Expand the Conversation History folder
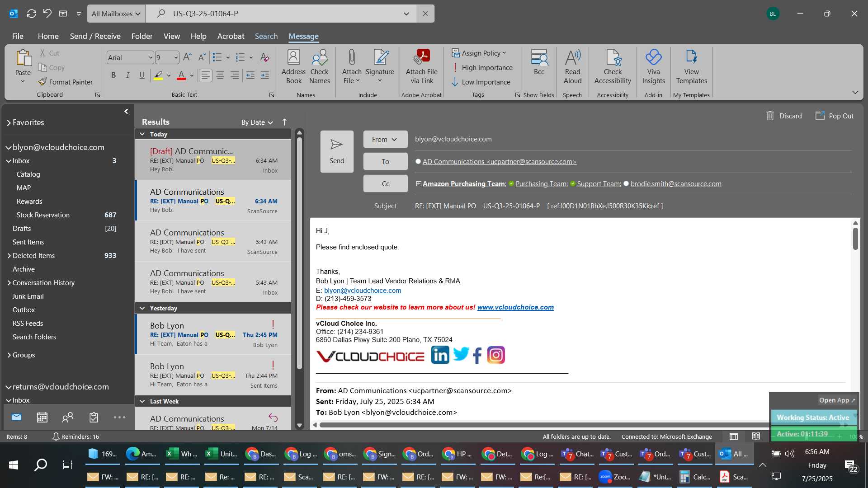 (x=9, y=283)
